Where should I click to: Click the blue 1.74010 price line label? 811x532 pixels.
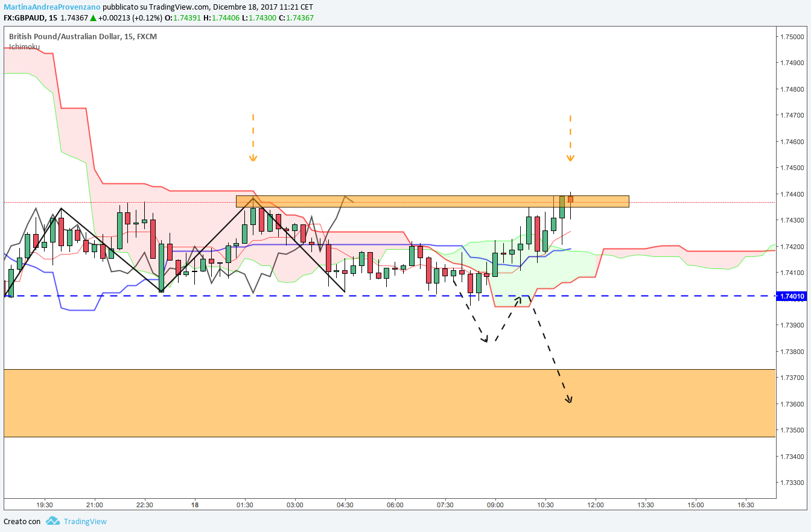(792, 296)
